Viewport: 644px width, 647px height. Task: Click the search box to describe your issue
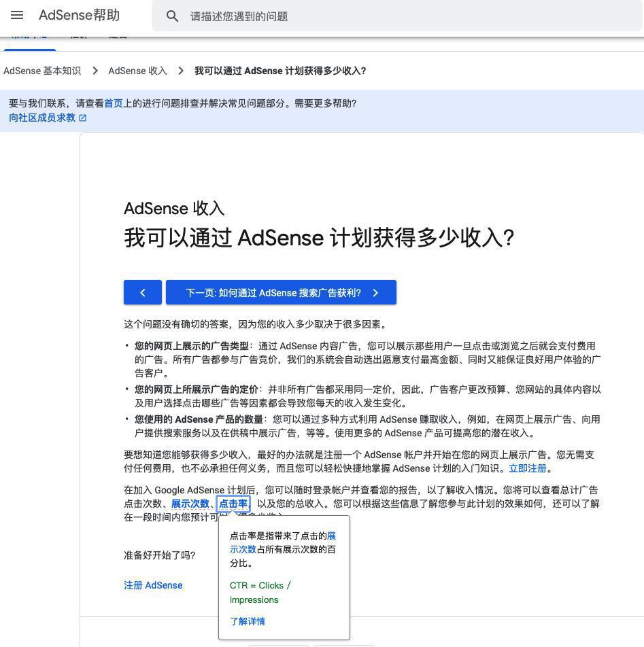pyautogui.click(x=397, y=16)
